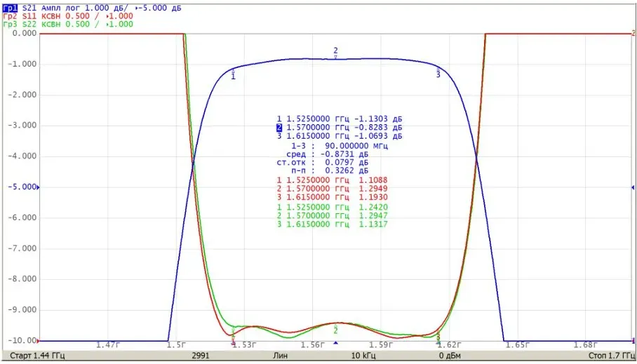Click the blue stimulus marker triangle on frequency axis
The height and width of the screenshot is (364, 637).
tap(335, 344)
